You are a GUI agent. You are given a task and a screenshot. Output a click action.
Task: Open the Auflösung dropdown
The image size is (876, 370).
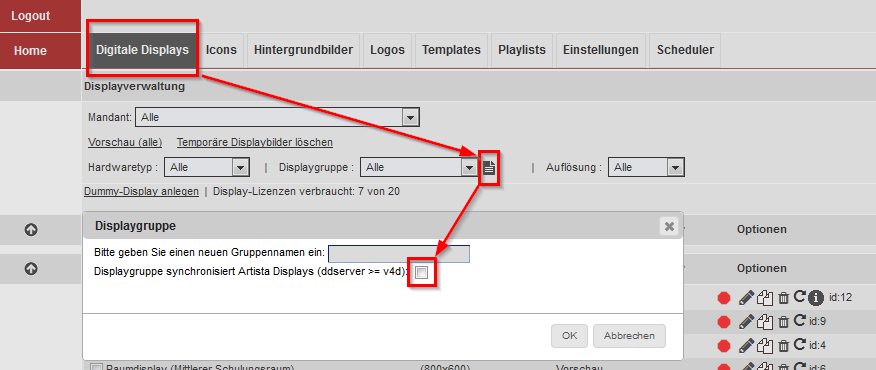(646, 167)
